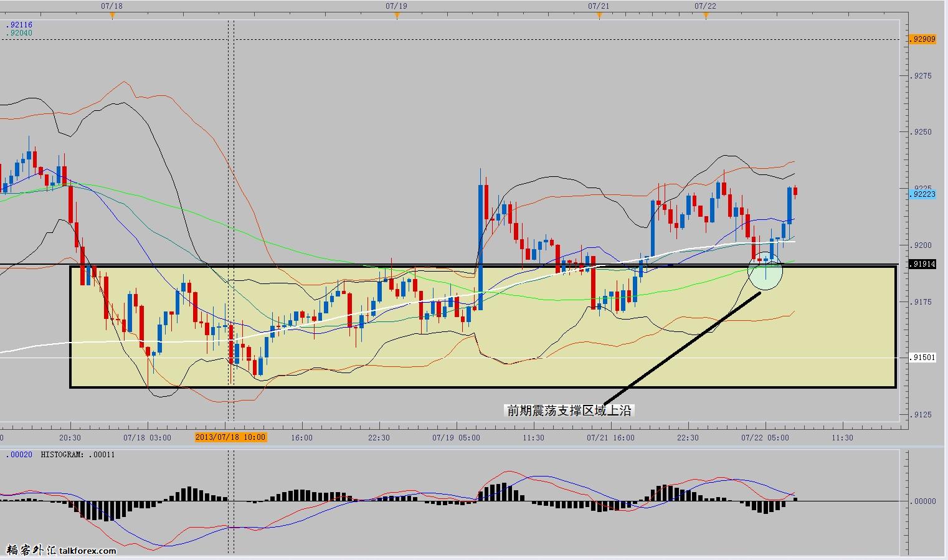Click the HISTOGRAM: .00011 label

coord(78,455)
